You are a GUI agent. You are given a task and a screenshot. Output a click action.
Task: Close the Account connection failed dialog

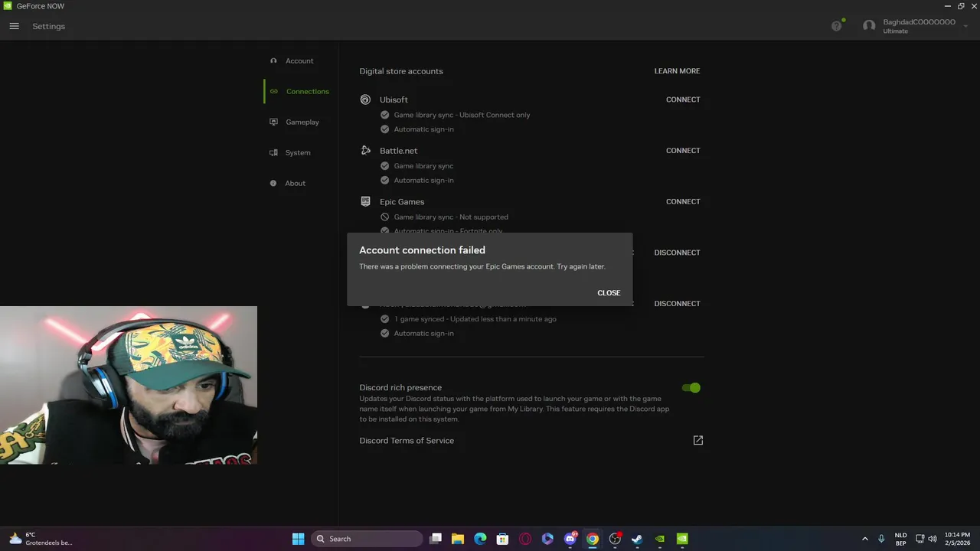tap(609, 293)
